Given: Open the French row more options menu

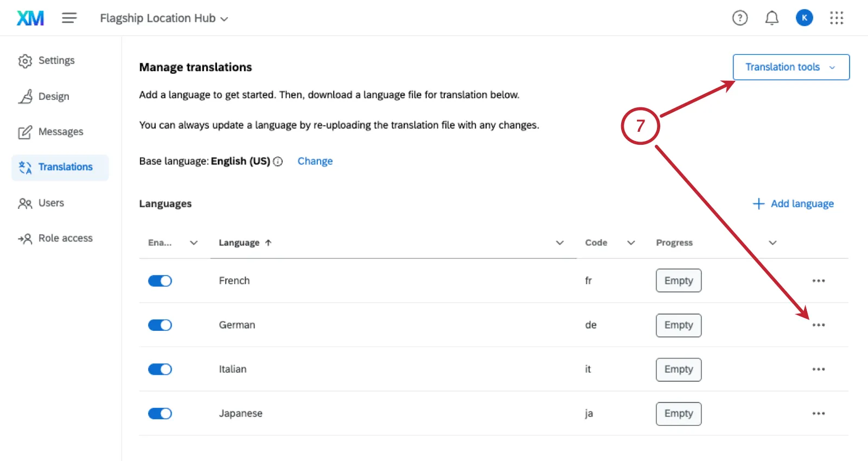Looking at the screenshot, I should click(x=819, y=281).
